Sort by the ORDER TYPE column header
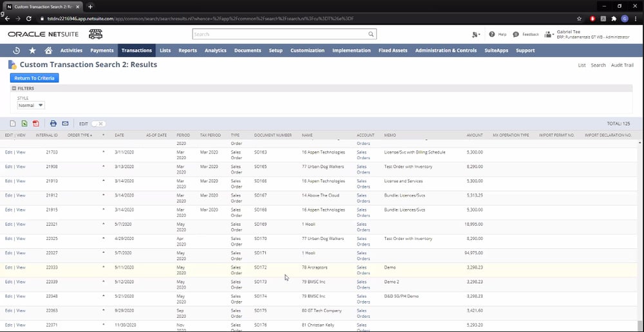The image size is (644, 332). tap(80, 135)
